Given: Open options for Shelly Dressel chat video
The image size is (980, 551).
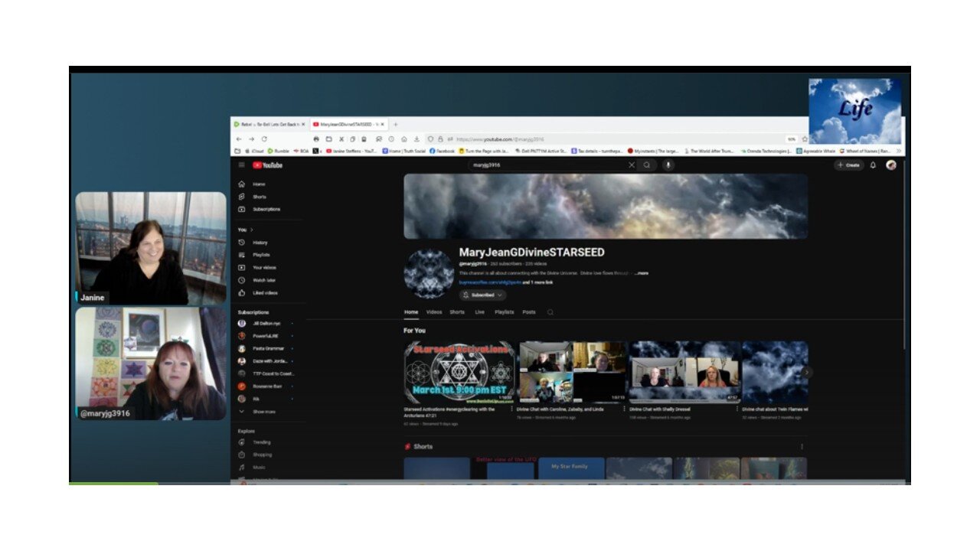Looking at the screenshot, I should 737,409.
